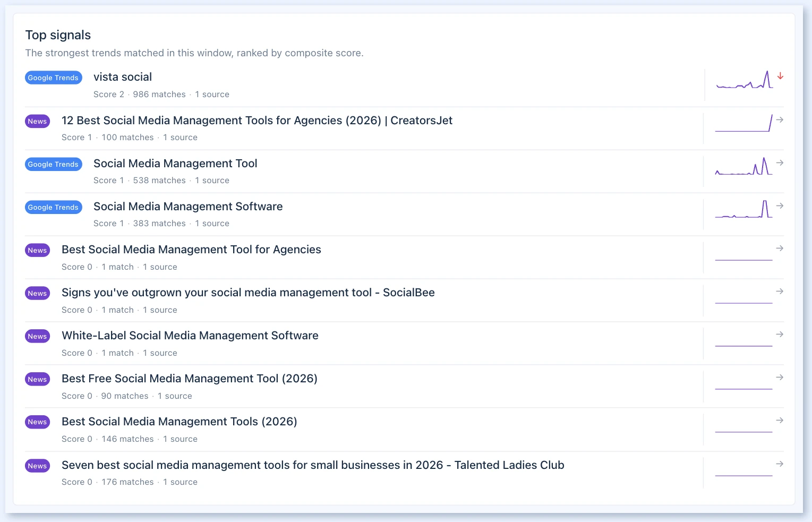This screenshot has width=812, height=522.
Task: Open the vista social signal
Action: pyautogui.click(x=123, y=77)
